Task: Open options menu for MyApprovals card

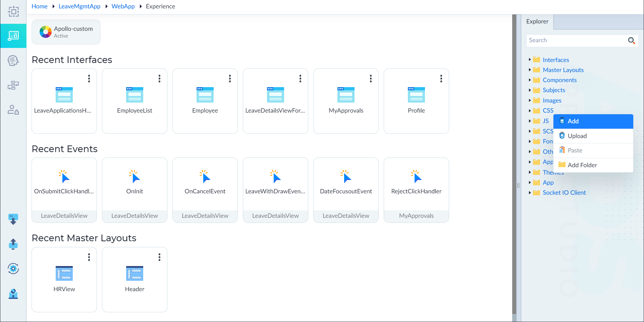Action: [x=371, y=78]
